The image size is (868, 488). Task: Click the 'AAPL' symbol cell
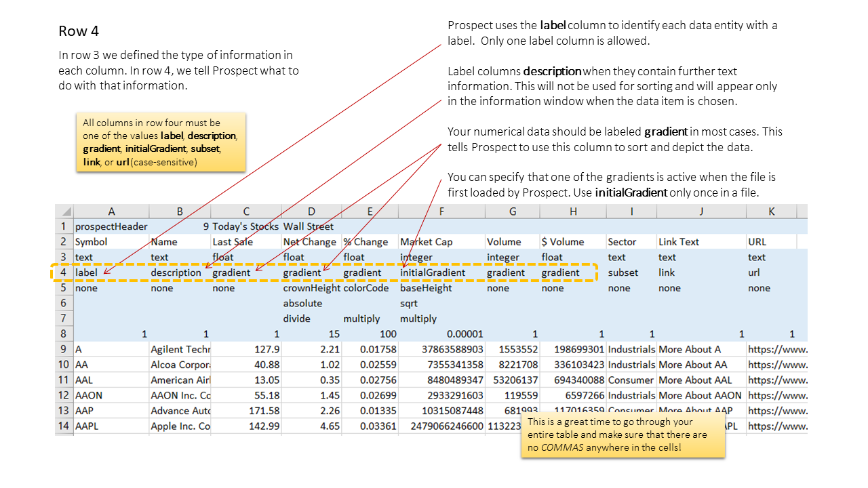111,426
